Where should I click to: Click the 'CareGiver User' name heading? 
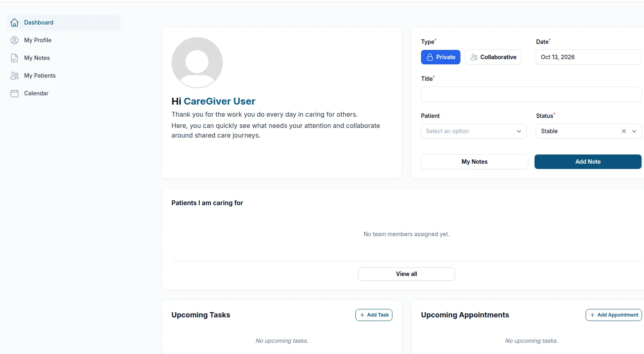tap(219, 101)
